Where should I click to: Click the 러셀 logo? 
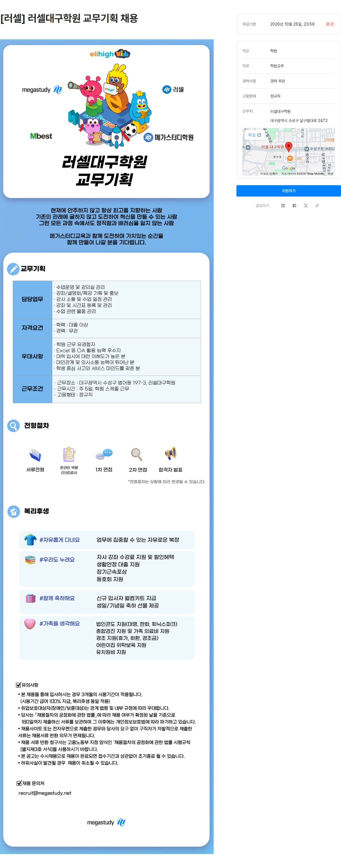(173, 90)
